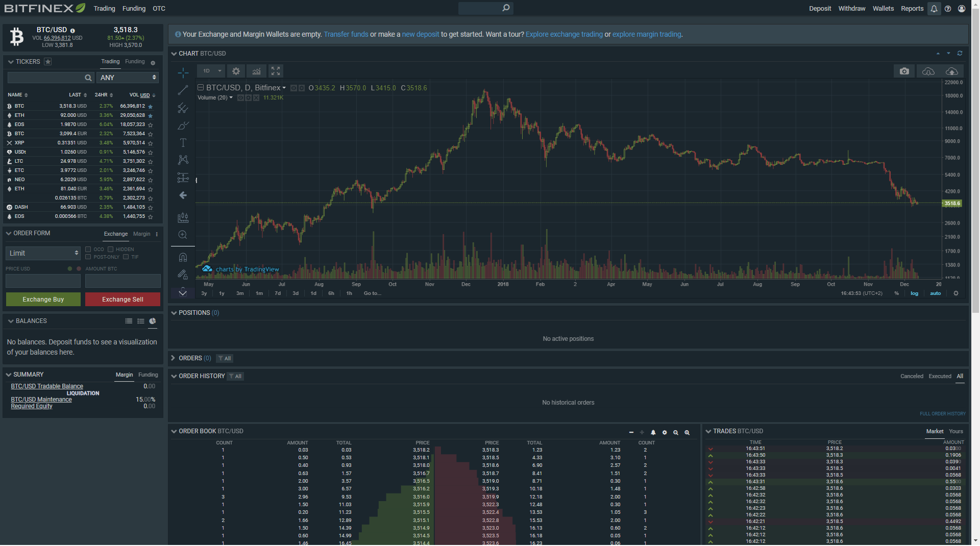Collapse the ORDER BOOK panel
Screen dimensions: 980x546
pyautogui.click(x=174, y=432)
